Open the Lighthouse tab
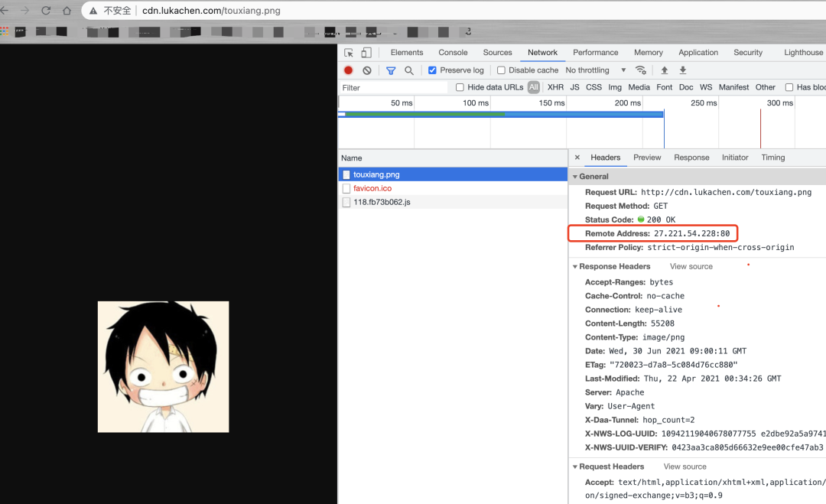This screenshot has width=826, height=504. tap(803, 53)
